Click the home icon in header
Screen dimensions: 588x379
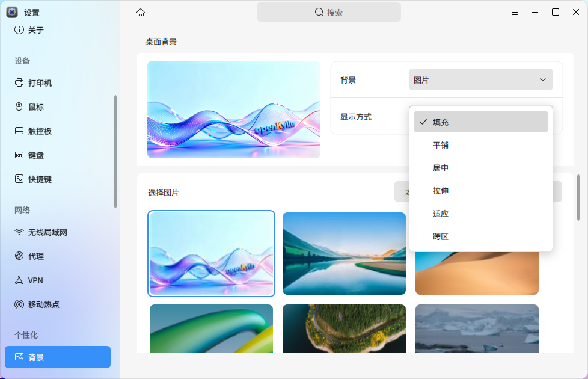141,13
